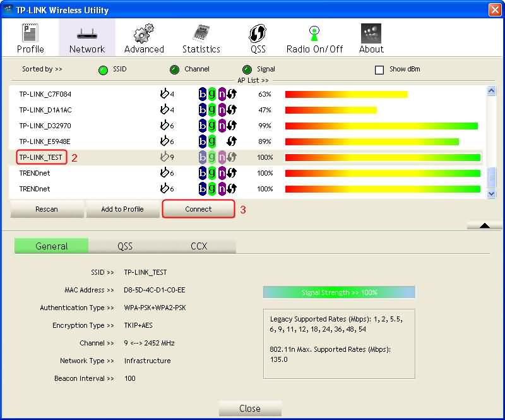Click the 802.11b icon for TP-LINK_E5948E
The image size is (505, 420).
coord(203,141)
